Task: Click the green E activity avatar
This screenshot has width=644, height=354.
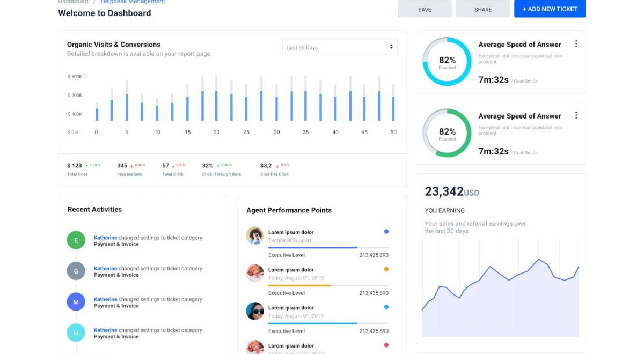Action: tap(76, 240)
